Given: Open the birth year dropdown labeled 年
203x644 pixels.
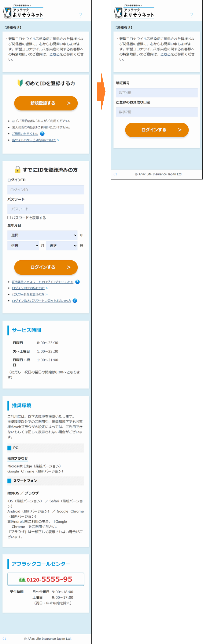Looking at the screenshot, I should (x=42, y=235).
